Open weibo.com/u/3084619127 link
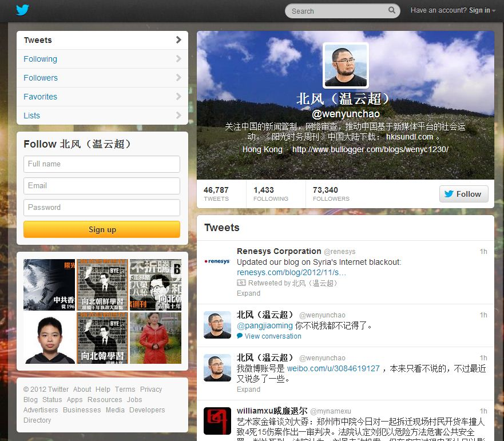 coord(334,369)
